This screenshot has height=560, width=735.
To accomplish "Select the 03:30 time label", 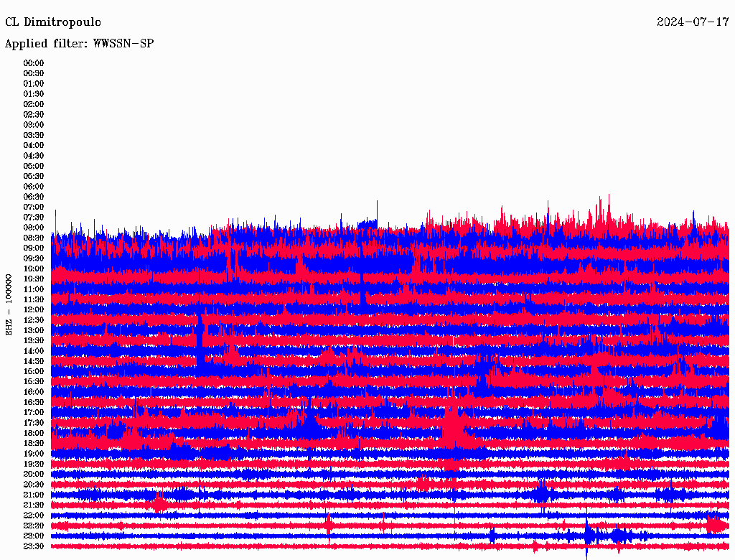I will (34, 135).
